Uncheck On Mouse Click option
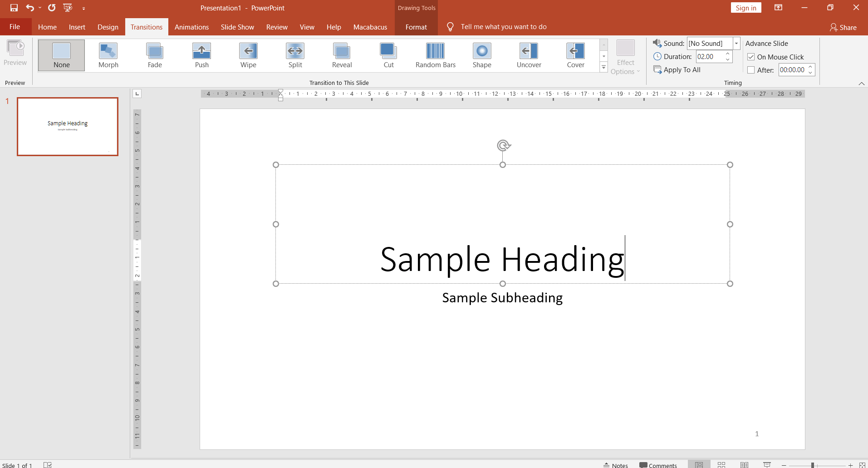Viewport: 868px width, 468px height. pos(751,57)
